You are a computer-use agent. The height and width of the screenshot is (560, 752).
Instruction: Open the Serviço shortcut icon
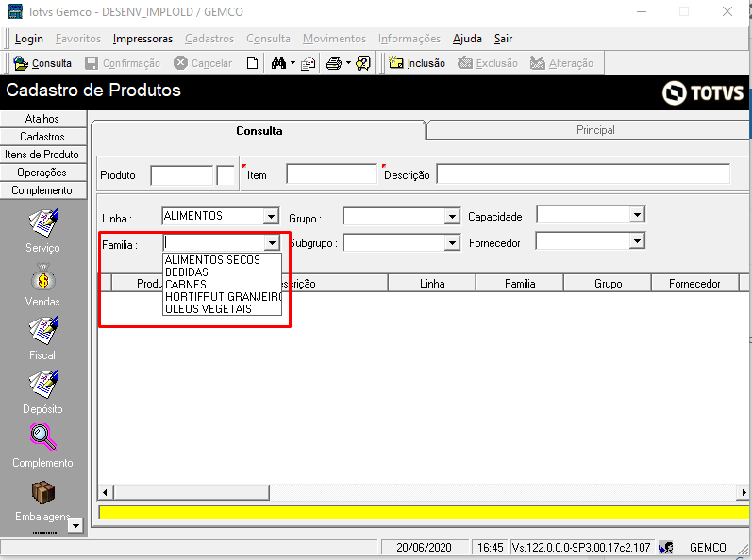coord(43,222)
